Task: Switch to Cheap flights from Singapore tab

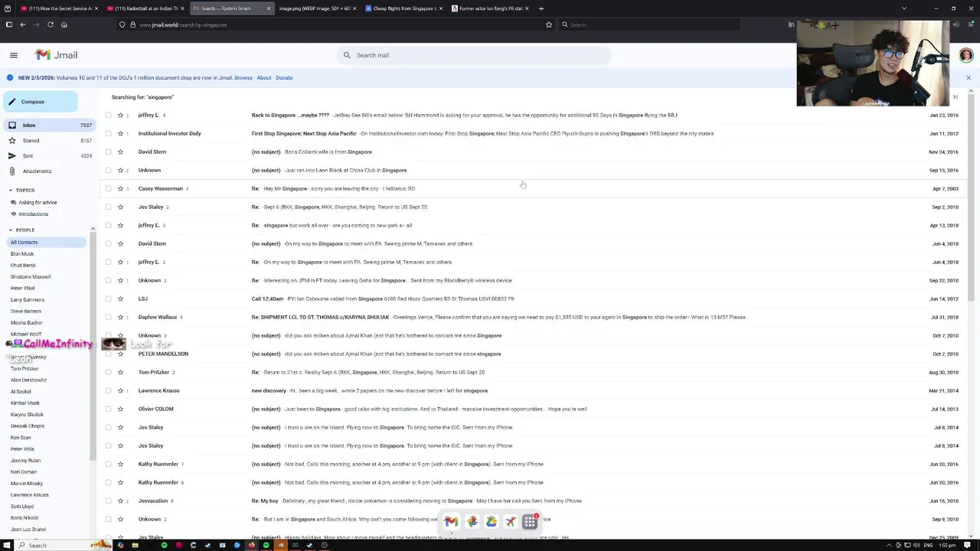Action: [x=403, y=8]
